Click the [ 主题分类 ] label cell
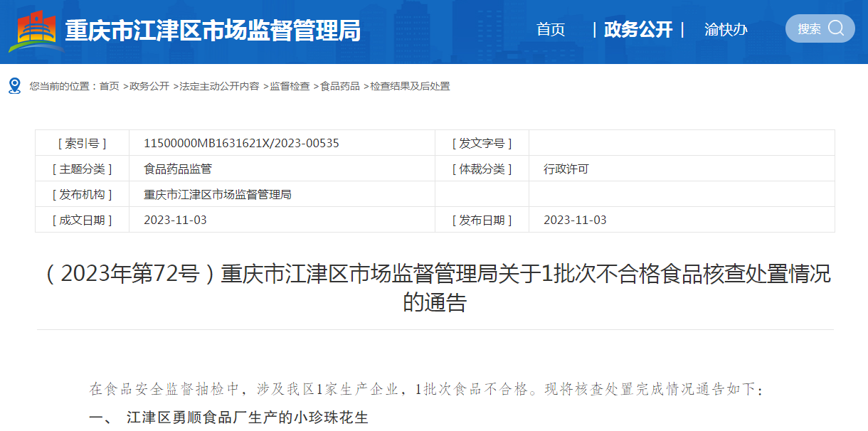868x431 pixels. 83,169
